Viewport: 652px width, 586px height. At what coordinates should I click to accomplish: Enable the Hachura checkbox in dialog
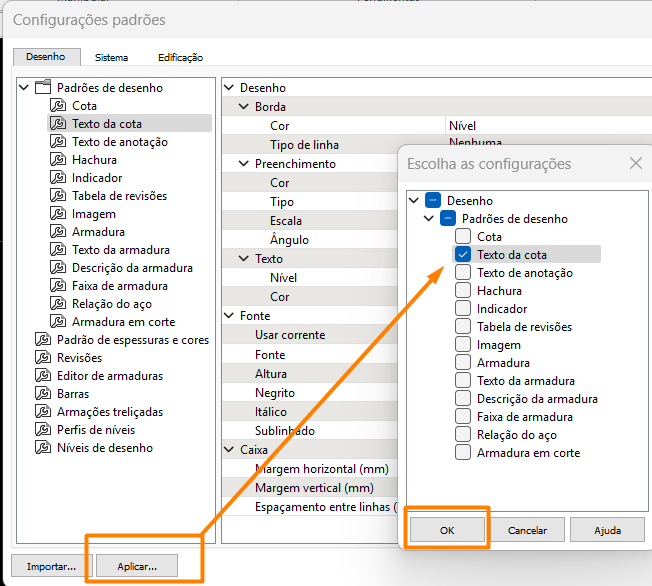[x=463, y=291]
